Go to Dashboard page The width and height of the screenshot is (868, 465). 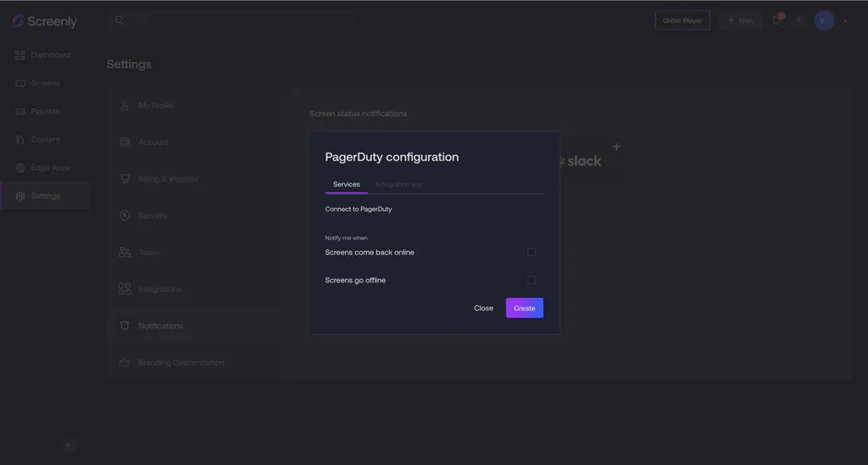click(x=50, y=55)
